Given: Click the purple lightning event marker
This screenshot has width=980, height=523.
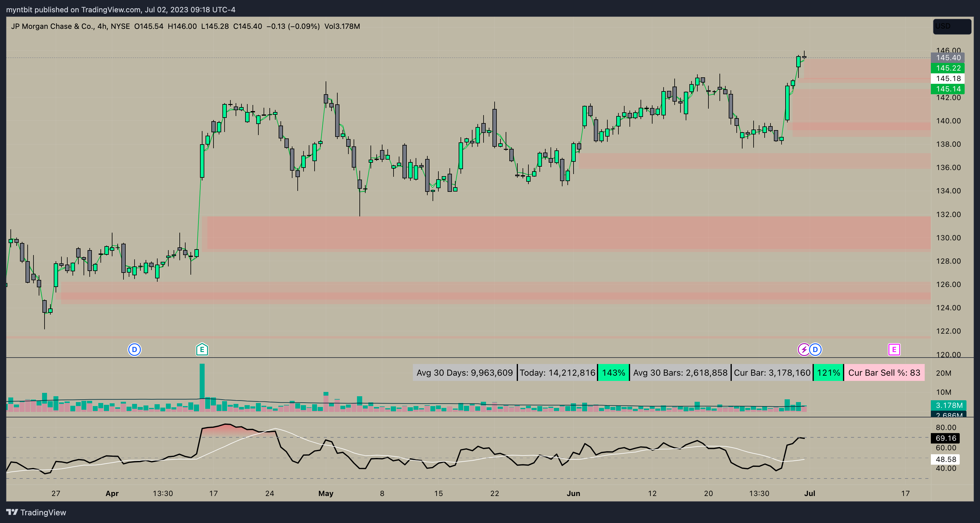Looking at the screenshot, I should tap(803, 349).
